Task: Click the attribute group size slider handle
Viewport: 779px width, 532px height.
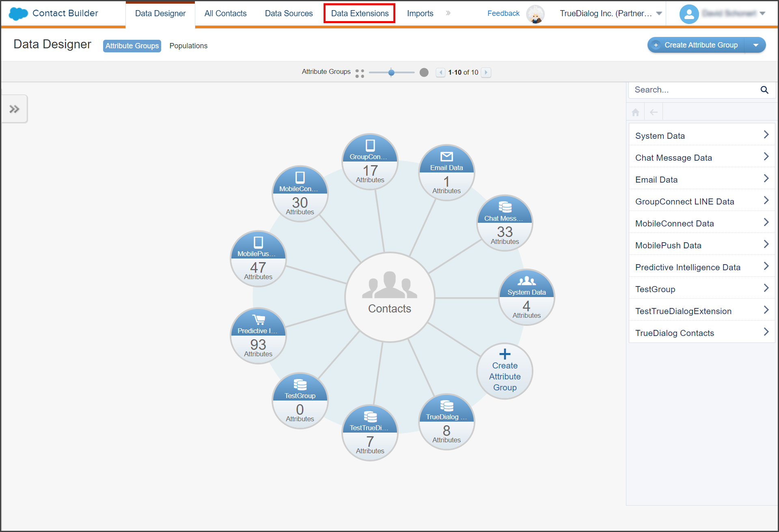Action: pos(391,73)
